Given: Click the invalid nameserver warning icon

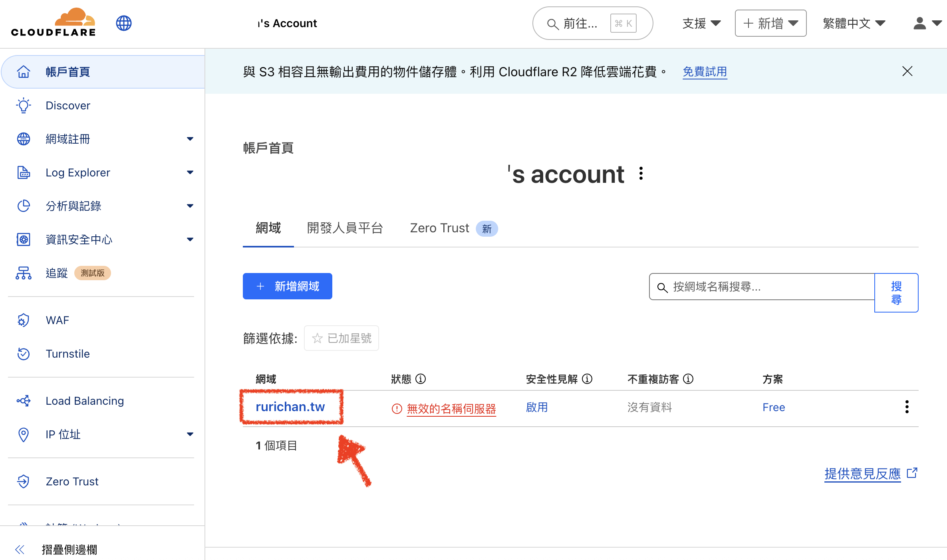Looking at the screenshot, I should (x=397, y=409).
